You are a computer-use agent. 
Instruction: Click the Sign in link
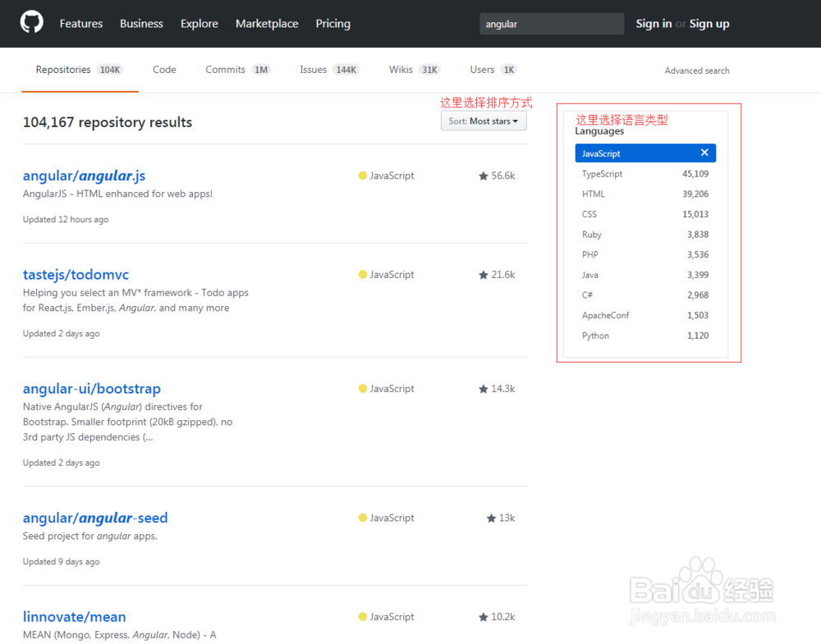click(654, 24)
